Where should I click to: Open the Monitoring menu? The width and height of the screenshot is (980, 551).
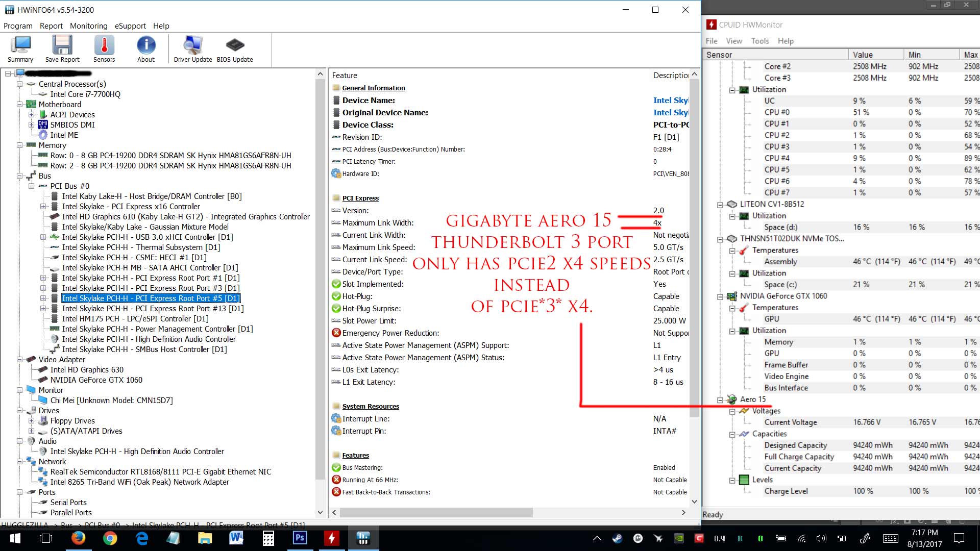[x=89, y=26]
